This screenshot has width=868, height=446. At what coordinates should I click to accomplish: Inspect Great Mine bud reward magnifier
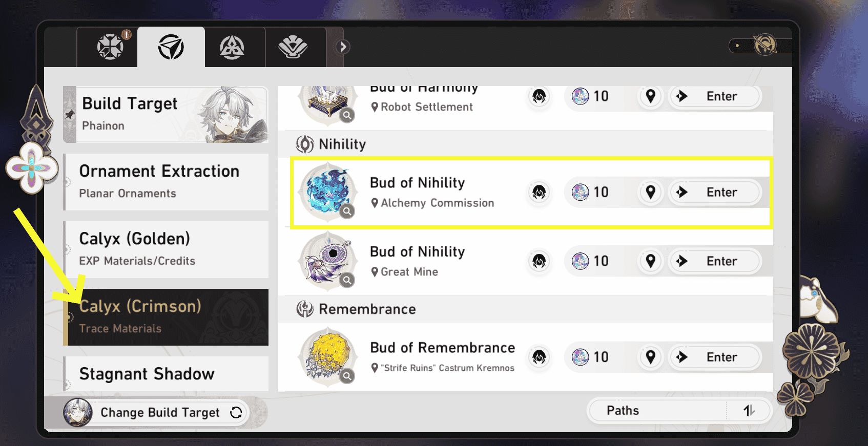tap(347, 280)
